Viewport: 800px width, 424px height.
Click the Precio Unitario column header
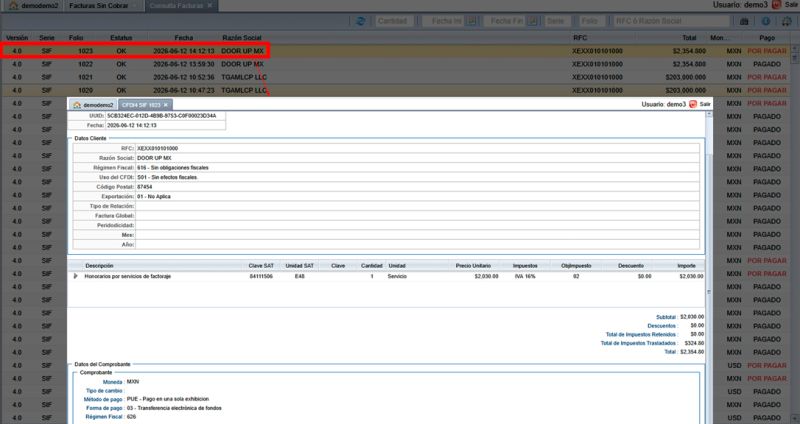tap(473, 266)
